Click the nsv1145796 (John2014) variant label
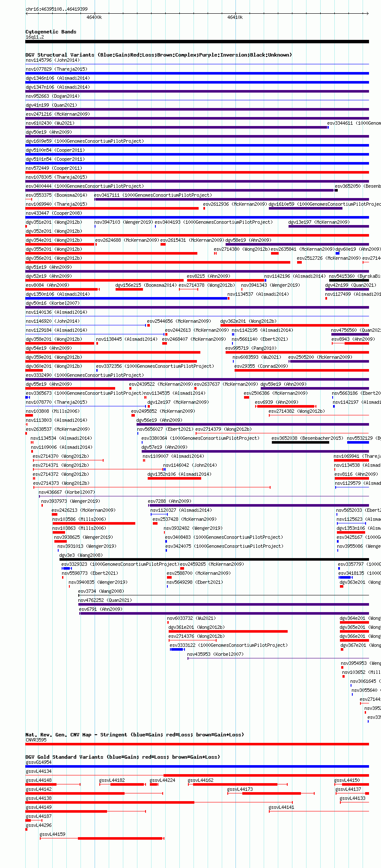 (52, 60)
